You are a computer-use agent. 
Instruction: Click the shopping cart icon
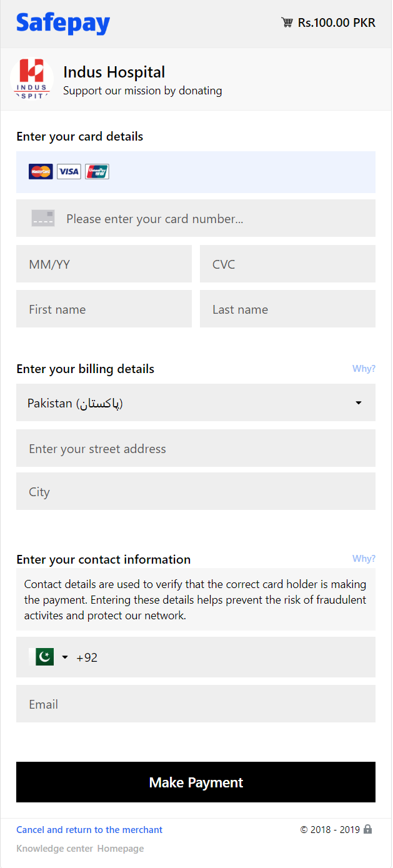point(287,23)
